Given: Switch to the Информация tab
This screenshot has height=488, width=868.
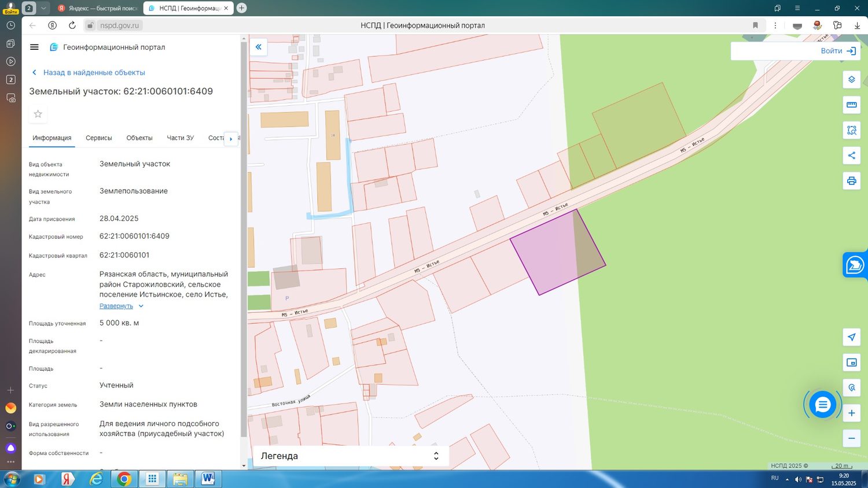Looking at the screenshot, I should coord(52,138).
